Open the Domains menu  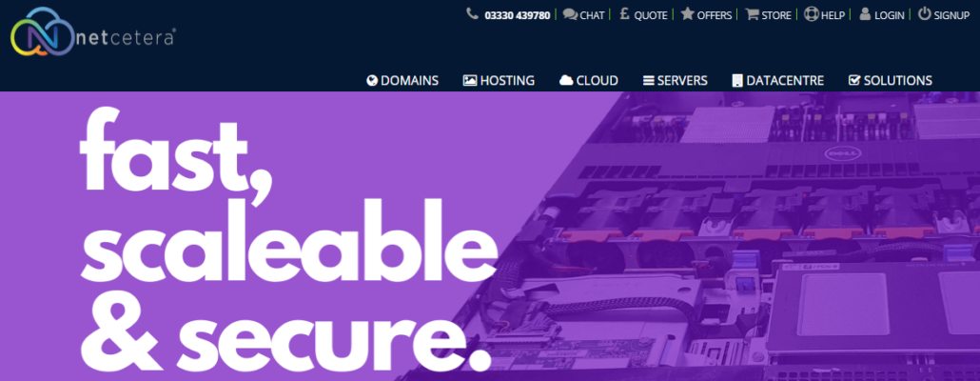click(402, 80)
